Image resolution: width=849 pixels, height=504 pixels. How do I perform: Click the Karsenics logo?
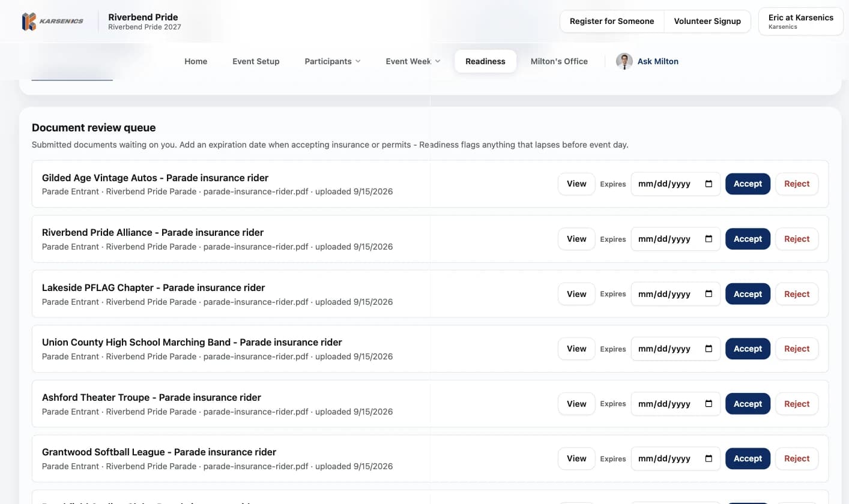tap(52, 22)
